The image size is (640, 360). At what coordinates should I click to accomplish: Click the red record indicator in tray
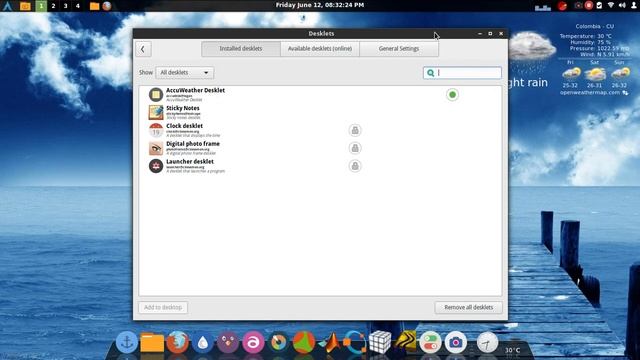(x=589, y=5)
